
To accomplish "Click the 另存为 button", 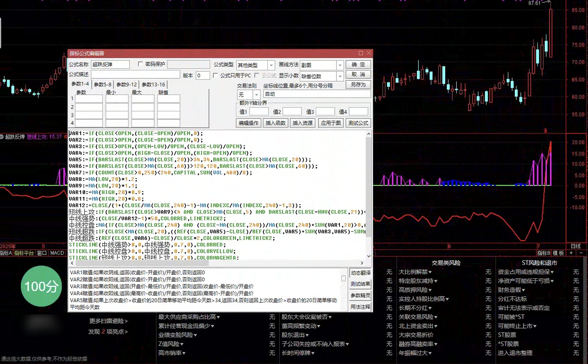I will (358, 84).
